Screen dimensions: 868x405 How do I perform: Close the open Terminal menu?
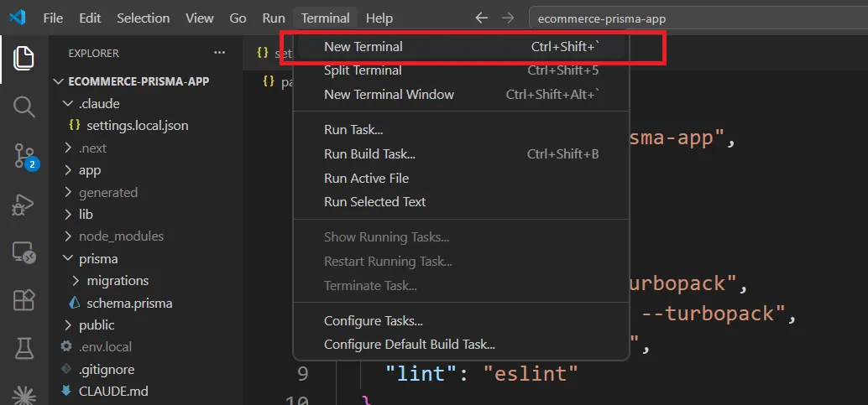point(326,18)
